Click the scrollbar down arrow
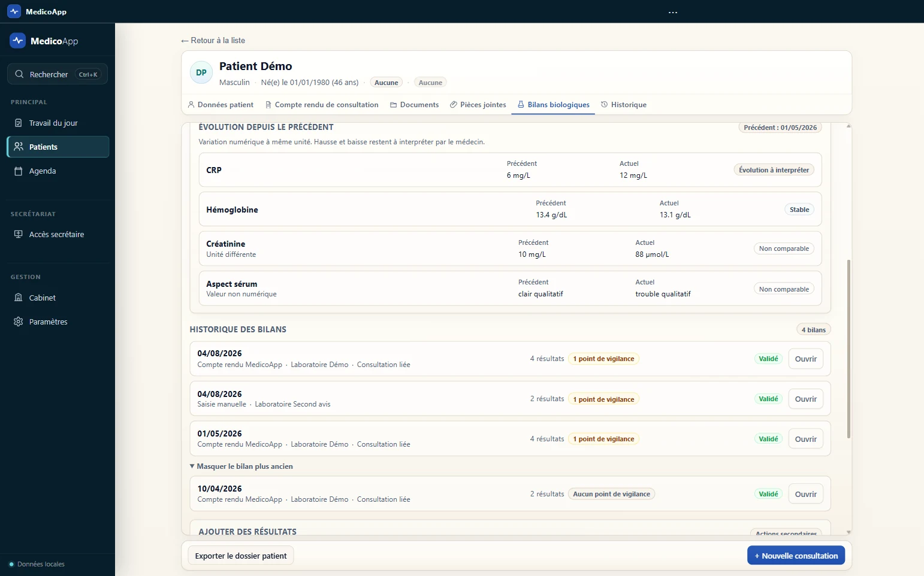924x576 pixels. point(848,532)
